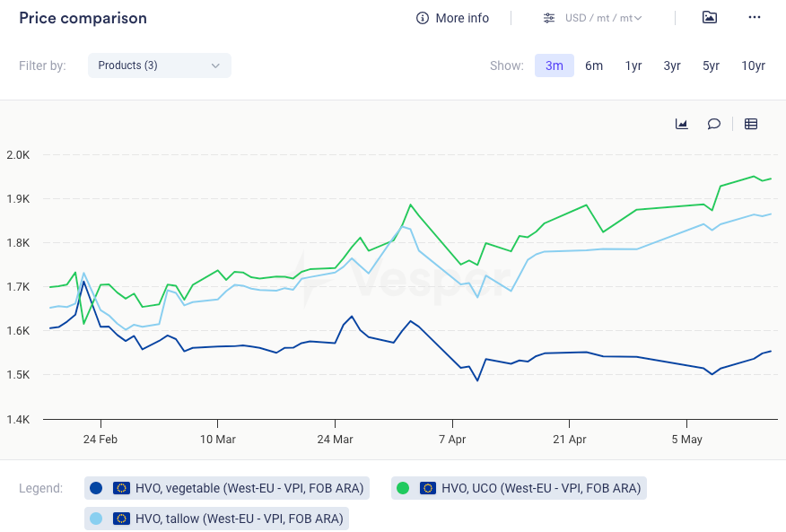Select the 3yr time range

coord(672,65)
